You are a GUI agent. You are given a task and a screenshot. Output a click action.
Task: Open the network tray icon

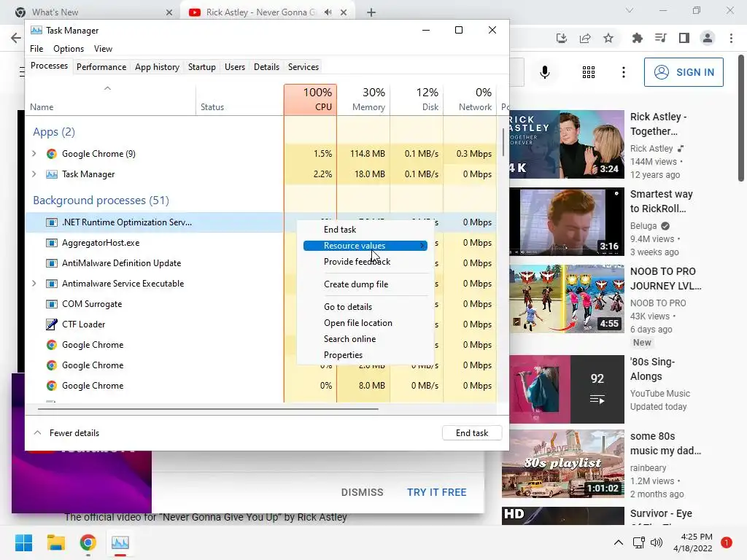638,542
